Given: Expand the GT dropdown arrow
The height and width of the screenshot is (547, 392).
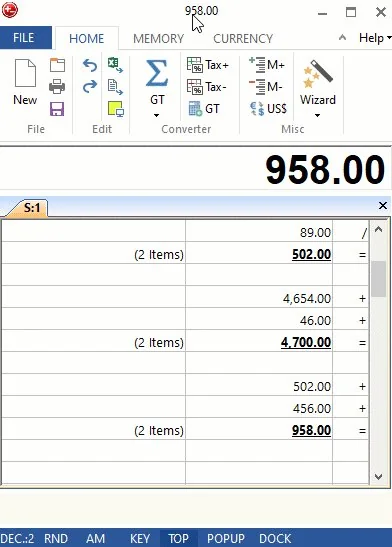Looking at the screenshot, I should click(157, 115).
